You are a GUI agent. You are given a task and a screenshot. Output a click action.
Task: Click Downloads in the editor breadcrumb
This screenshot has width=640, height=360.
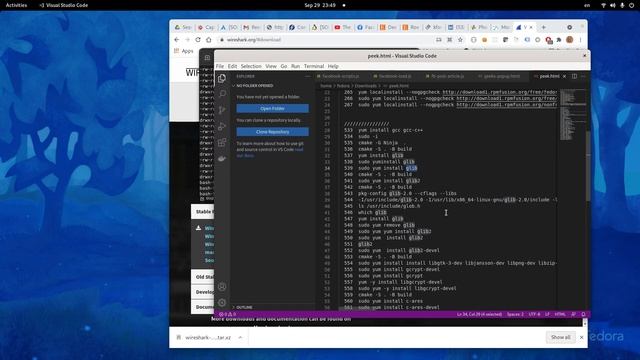tap(365, 86)
